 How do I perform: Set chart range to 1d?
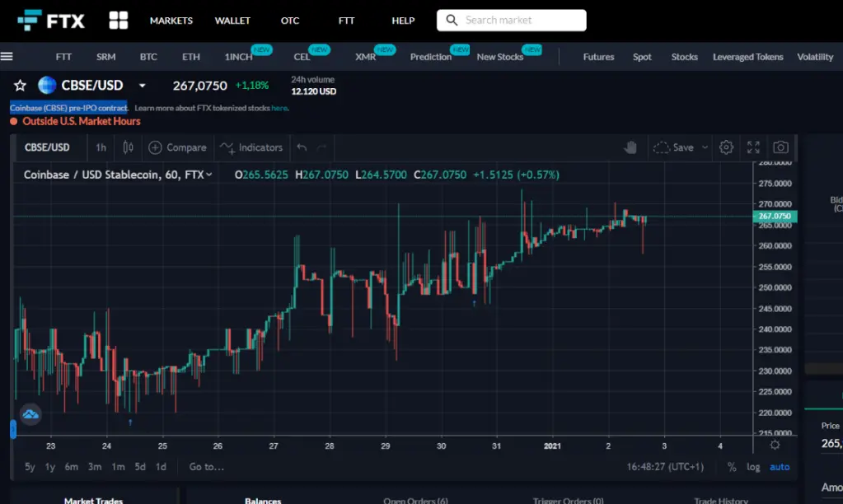pyautogui.click(x=161, y=467)
